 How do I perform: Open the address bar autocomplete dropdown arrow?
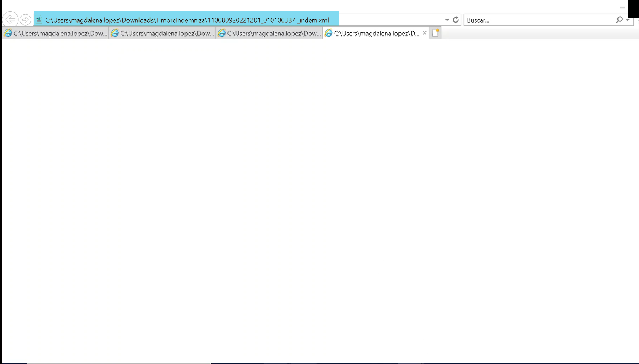[447, 20]
